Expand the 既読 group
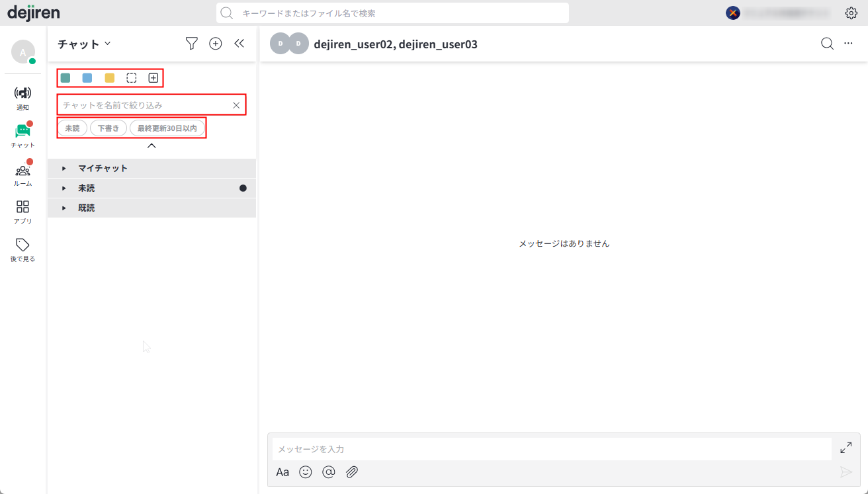 click(x=152, y=208)
